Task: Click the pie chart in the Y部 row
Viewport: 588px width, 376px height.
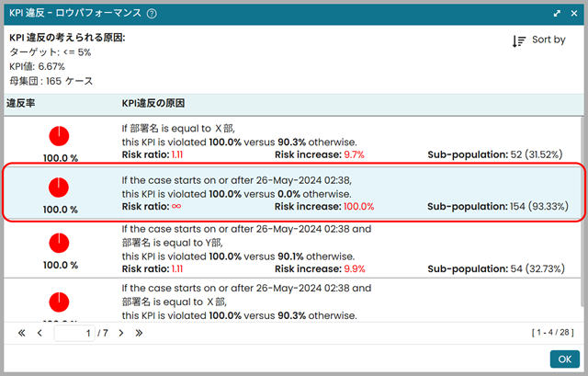Action: 60,243
